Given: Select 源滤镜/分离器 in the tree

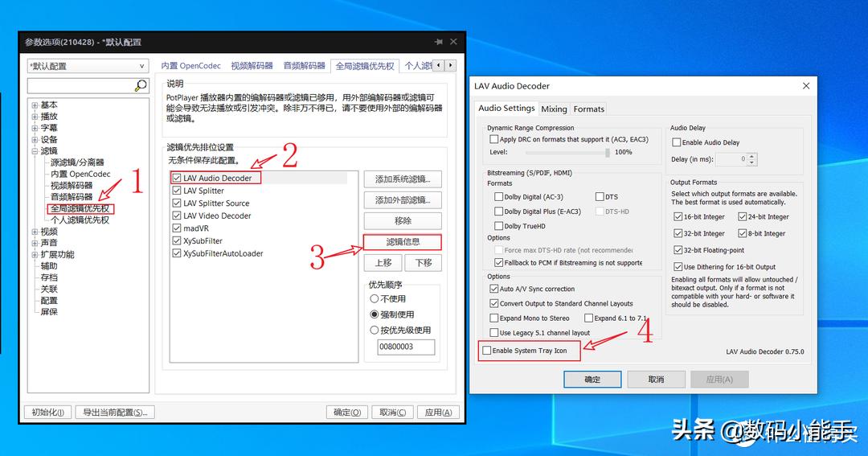Looking at the screenshot, I should pos(77,162).
